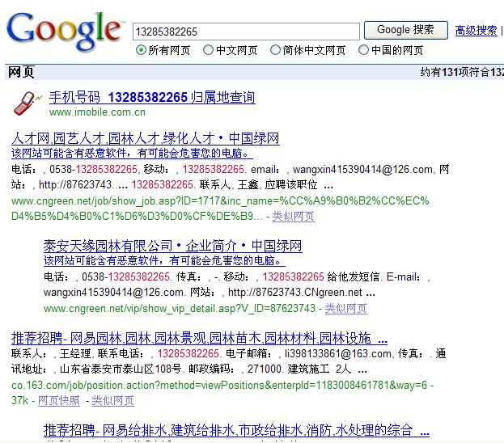Select the 中国的网页 radio button

364,50
